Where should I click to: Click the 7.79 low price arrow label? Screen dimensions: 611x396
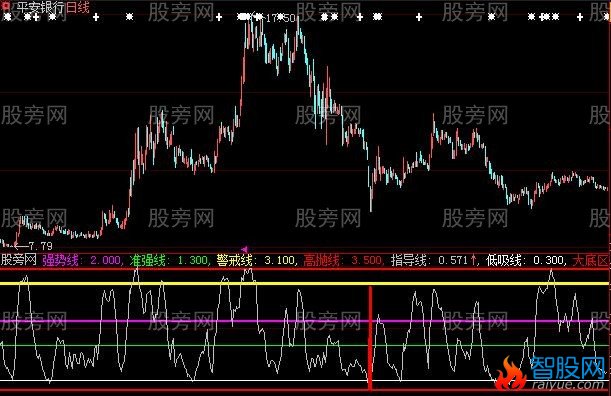tap(34, 246)
